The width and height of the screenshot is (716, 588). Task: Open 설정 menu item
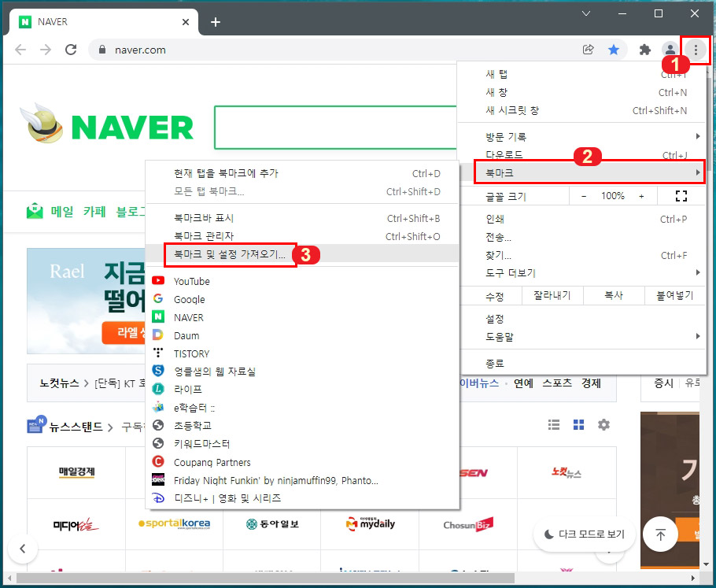pos(582,319)
